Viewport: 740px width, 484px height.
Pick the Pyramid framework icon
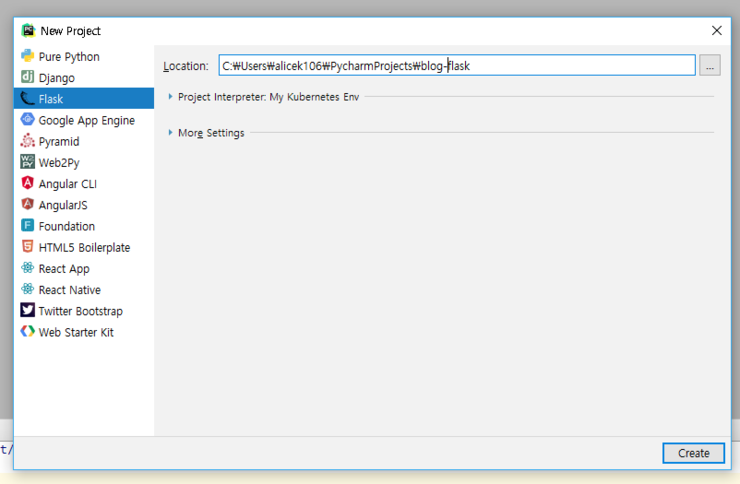[x=27, y=141]
